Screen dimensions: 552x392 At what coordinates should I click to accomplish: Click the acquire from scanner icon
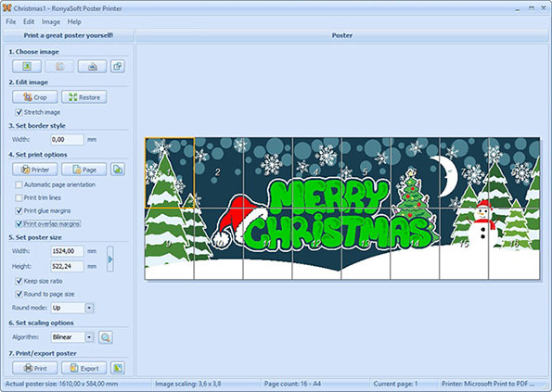pyautogui.click(x=92, y=67)
